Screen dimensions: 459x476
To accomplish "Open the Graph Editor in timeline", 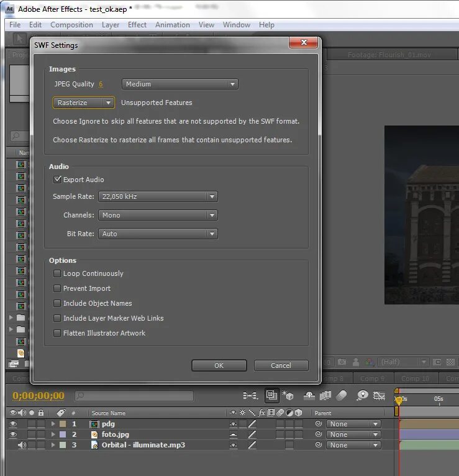I will 380,396.
